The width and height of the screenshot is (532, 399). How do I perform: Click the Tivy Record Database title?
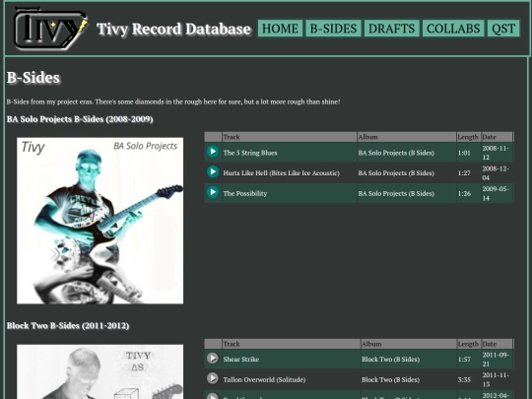(173, 30)
